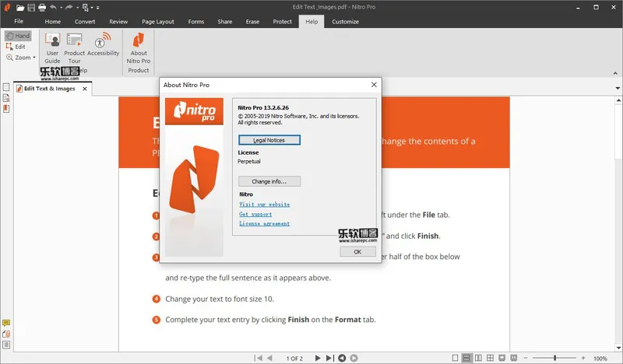Undo the last action
Image resolution: width=623 pixels, height=364 pixels.
(53, 7)
